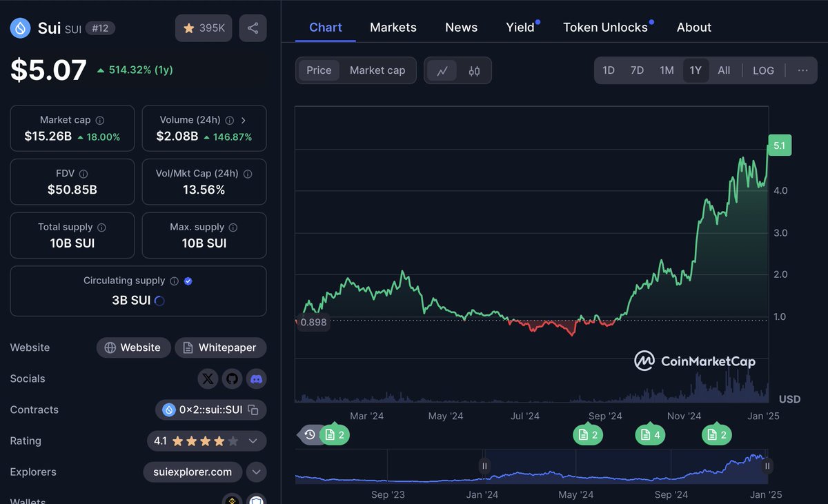Click the $2.08B volume value
The width and height of the screenshot is (828, 504).
[x=177, y=137]
